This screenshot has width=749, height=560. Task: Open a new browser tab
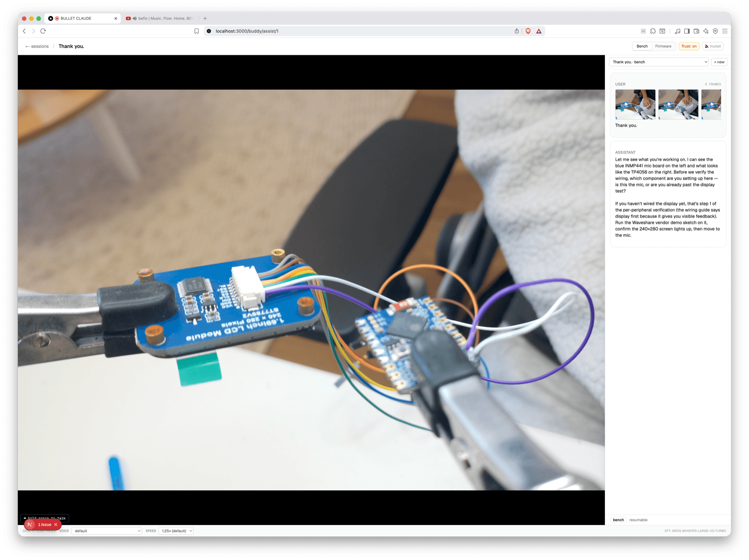(x=205, y=19)
